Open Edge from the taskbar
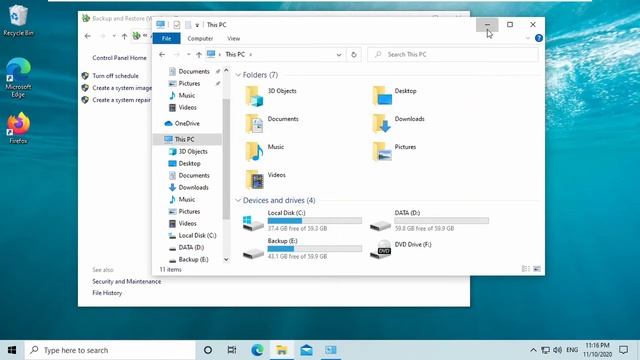 click(x=257, y=350)
